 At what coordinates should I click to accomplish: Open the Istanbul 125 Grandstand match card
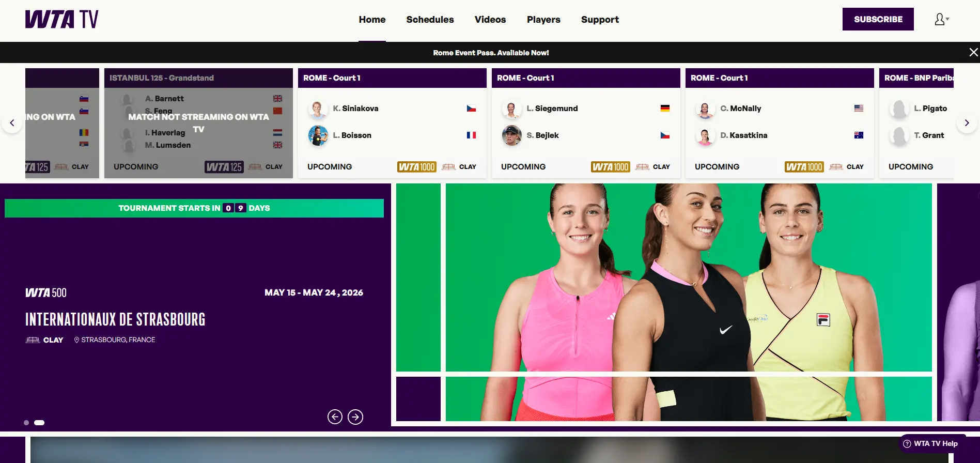pos(198,124)
